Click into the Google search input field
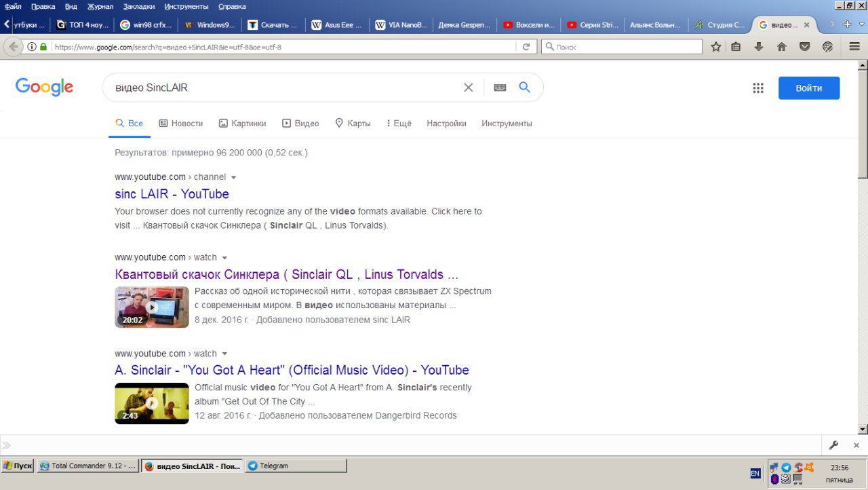This screenshot has width=868, height=490. tap(285, 88)
